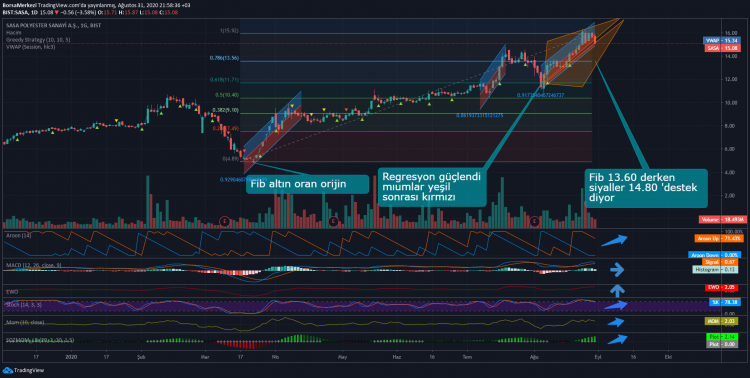
Task: Click the Haz month label on time axis
Action: [397, 357]
